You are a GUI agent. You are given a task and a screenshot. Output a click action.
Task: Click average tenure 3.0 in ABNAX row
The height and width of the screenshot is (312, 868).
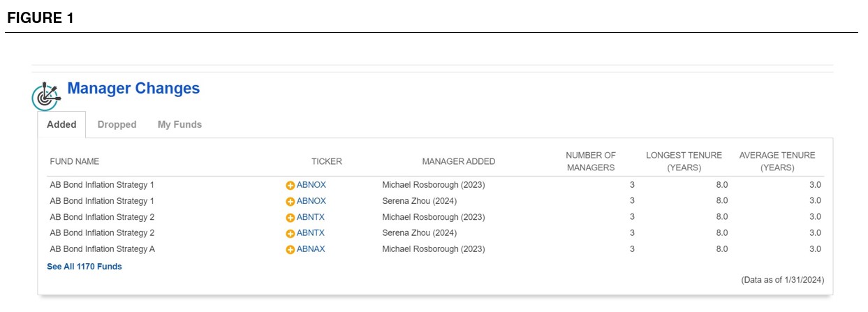[815, 249]
